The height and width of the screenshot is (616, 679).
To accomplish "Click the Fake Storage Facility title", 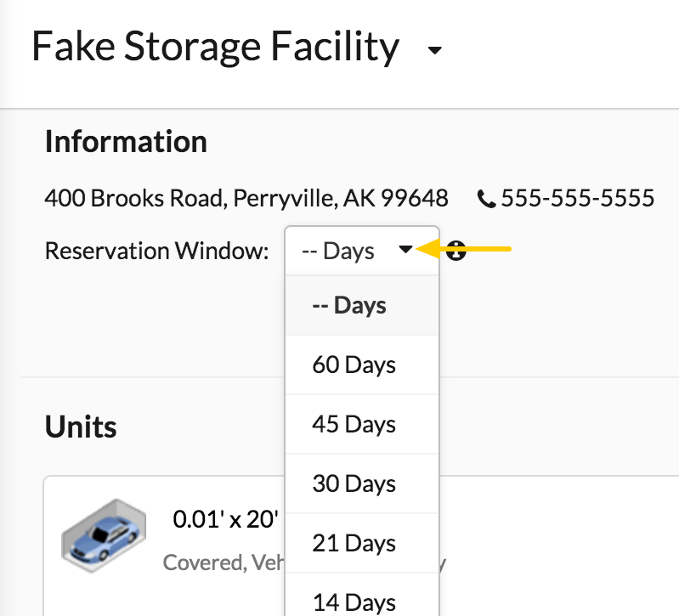I will click(x=215, y=47).
